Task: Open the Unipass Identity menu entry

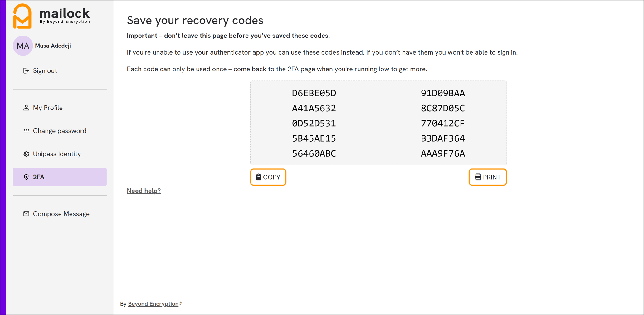Action: (x=57, y=154)
